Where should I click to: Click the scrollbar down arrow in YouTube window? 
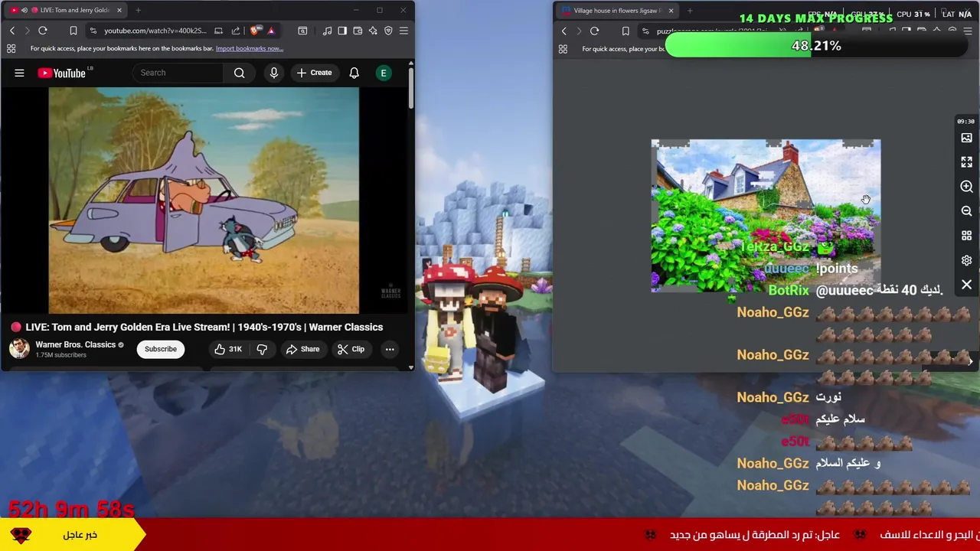click(x=410, y=367)
